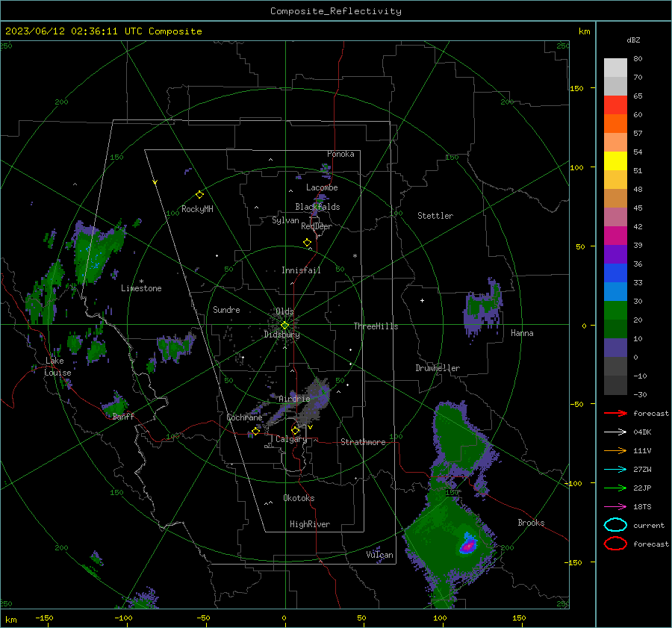
Task: Click the Ponoka city label
Action: tap(340, 154)
